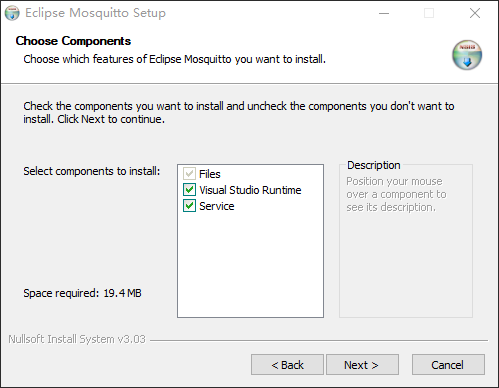This screenshot has width=499, height=388.
Task: Click the Nullsoft Install System v3.03 text
Action: [x=77, y=339]
